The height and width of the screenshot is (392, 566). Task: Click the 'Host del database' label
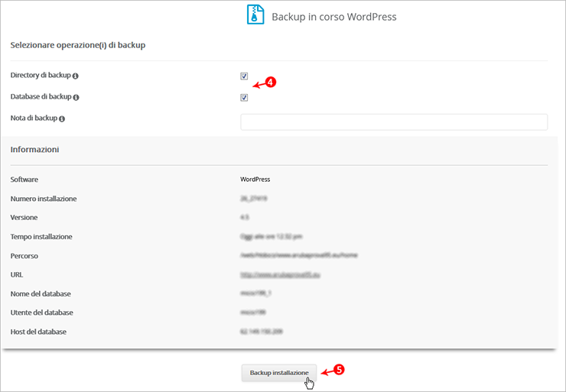[x=38, y=332]
